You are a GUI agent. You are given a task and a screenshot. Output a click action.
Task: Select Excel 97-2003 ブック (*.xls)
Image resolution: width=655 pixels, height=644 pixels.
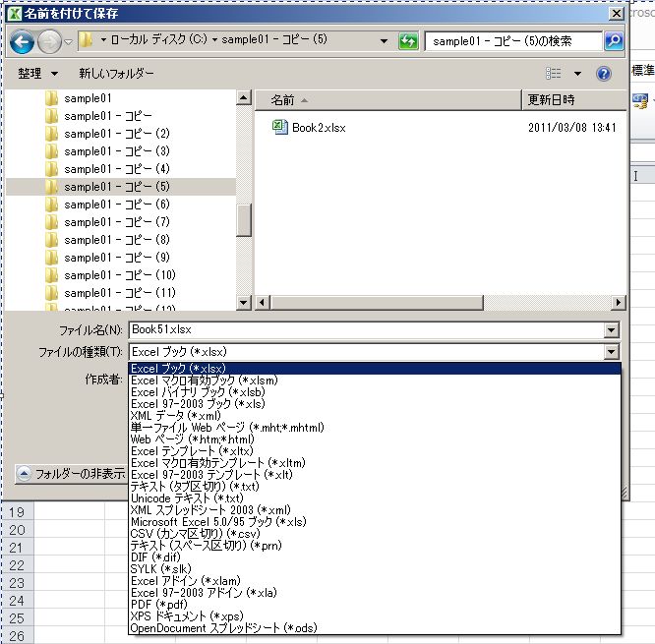(375, 404)
